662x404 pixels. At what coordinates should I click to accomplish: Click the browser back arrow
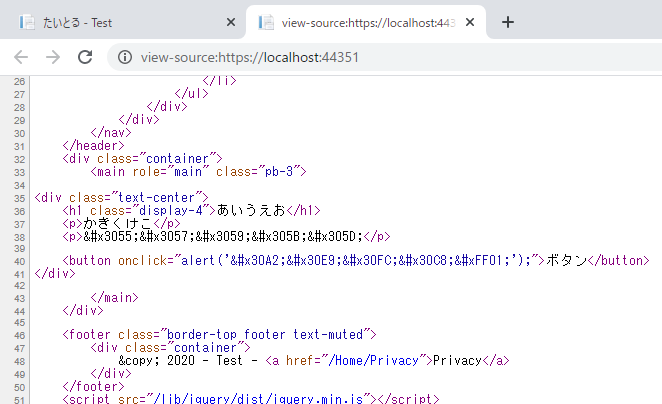point(21,57)
